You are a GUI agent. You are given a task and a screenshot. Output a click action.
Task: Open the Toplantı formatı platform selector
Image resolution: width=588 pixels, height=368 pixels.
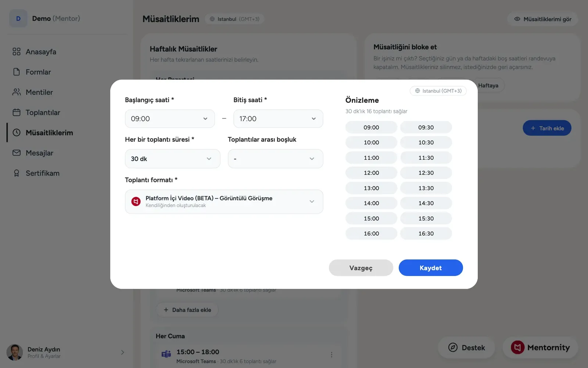(x=224, y=202)
